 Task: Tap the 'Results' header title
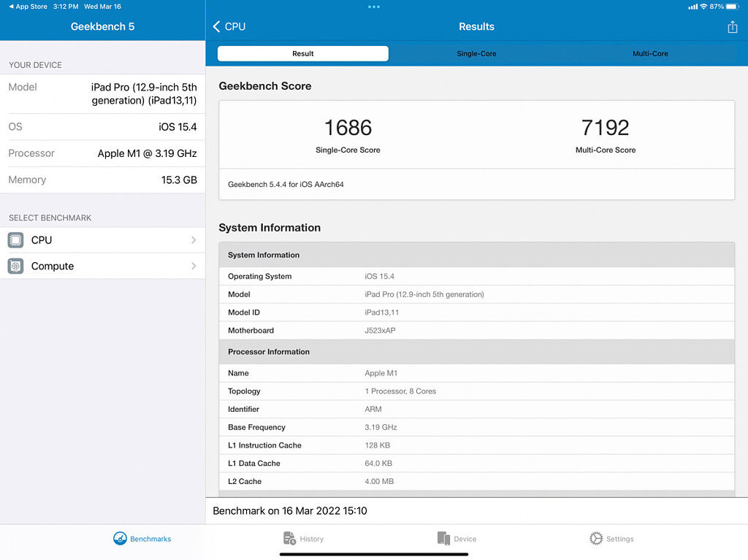(476, 27)
